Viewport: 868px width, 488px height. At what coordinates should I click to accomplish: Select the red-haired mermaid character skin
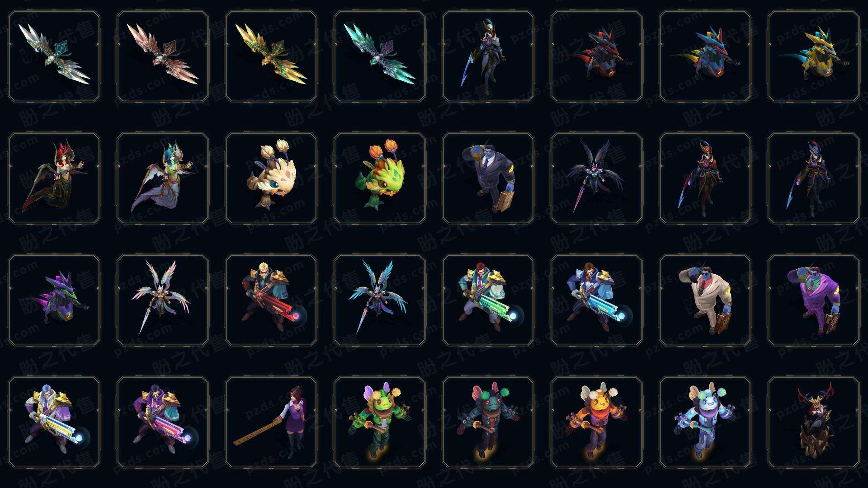click(x=54, y=178)
